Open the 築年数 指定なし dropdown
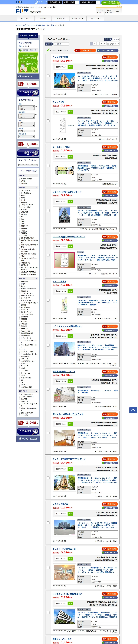138x644 pixels. [x=27, y=131]
